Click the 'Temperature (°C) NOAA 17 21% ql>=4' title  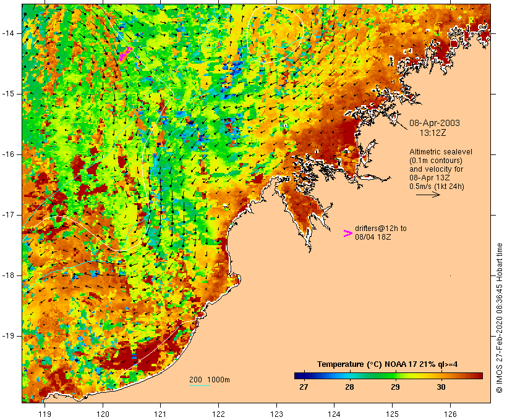388,364
